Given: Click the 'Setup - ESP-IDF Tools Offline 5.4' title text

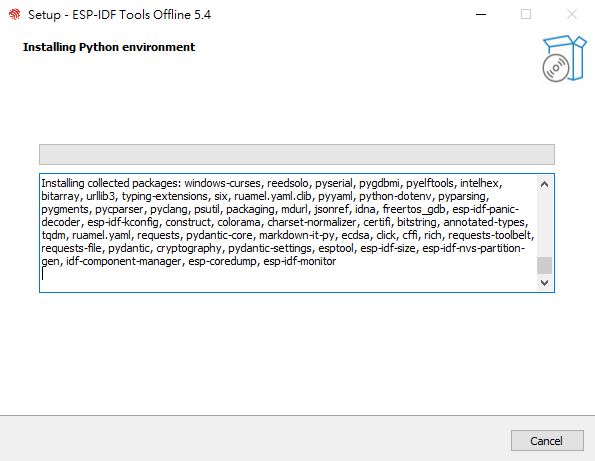Looking at the screenshot, I should coord(120,15).
